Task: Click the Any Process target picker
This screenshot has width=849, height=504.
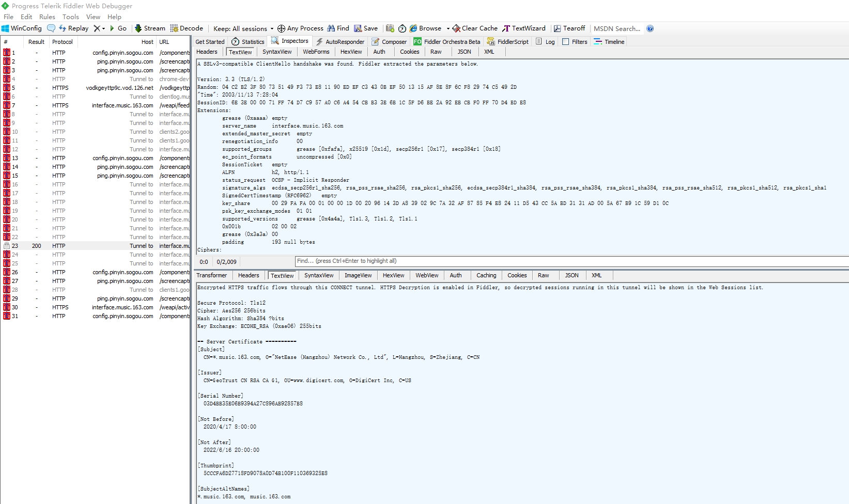Action: (x=300, y=28)
